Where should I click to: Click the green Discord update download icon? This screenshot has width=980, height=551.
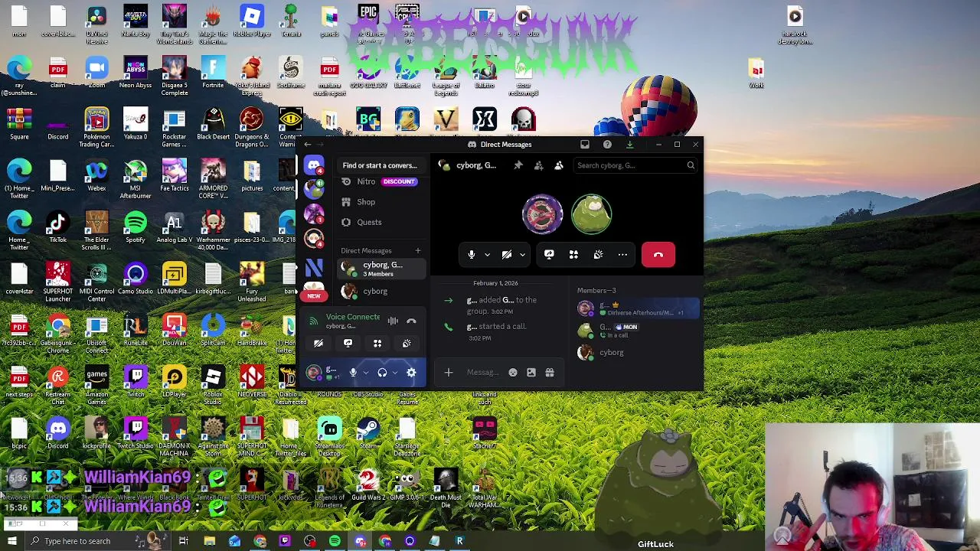[x=629, y=144]
